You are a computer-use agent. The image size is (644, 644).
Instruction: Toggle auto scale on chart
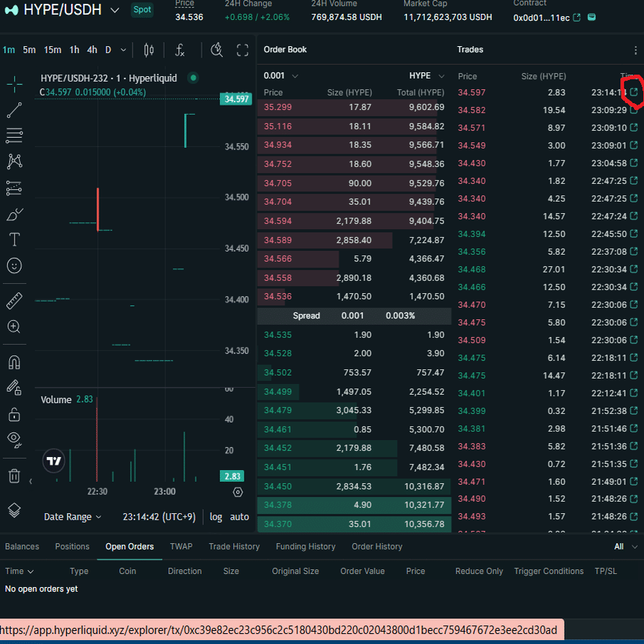tap(239, 517)
